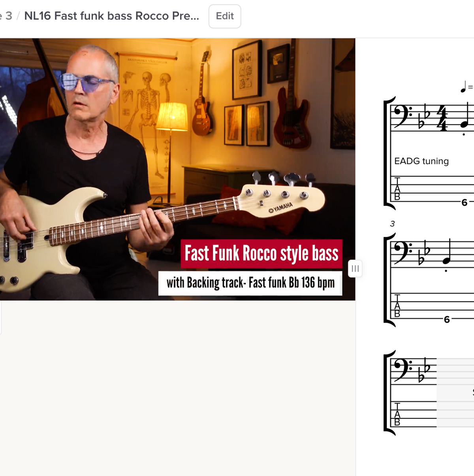The image size is (474, 476).
Task: Select the bass clef in the second system
Action: click(402, 252)
